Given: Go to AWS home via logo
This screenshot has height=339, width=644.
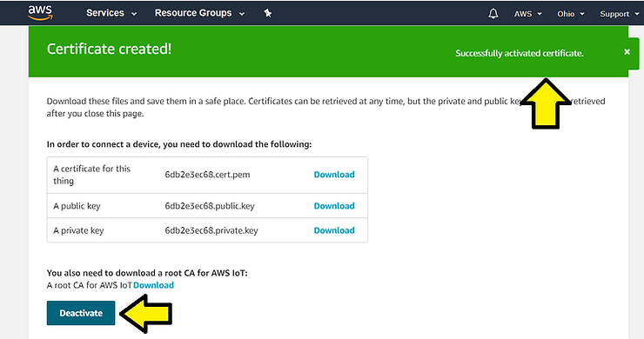Looking at the screenshot, I should coord(40,13).
